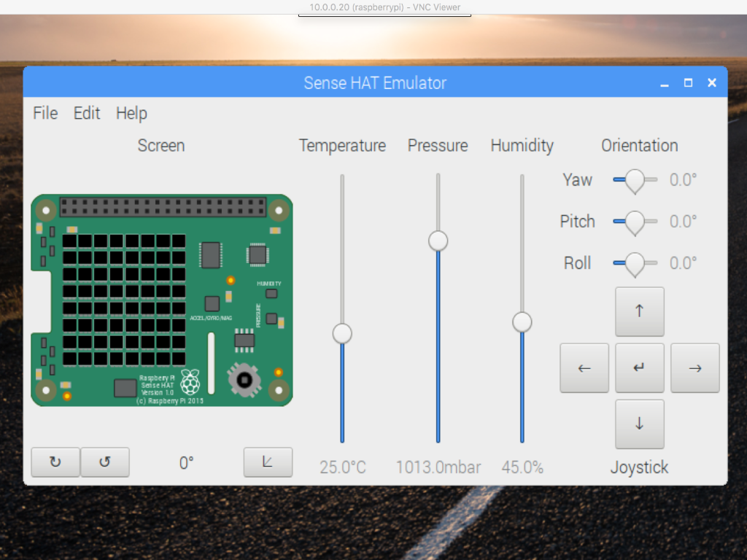Click the Pressure slider handle
Screen dimensions: 747x560
point(438,241)
